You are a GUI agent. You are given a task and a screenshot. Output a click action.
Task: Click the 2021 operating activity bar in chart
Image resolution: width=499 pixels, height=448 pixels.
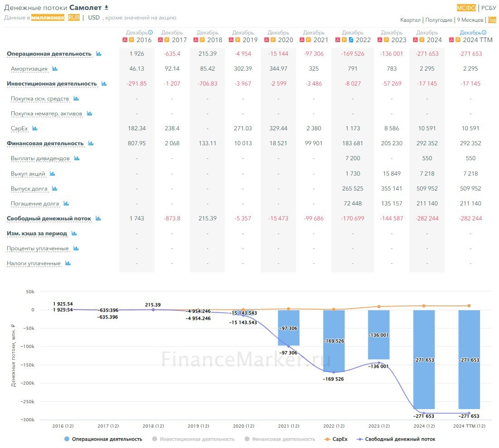pyautogui.click(x=288, y=328)
